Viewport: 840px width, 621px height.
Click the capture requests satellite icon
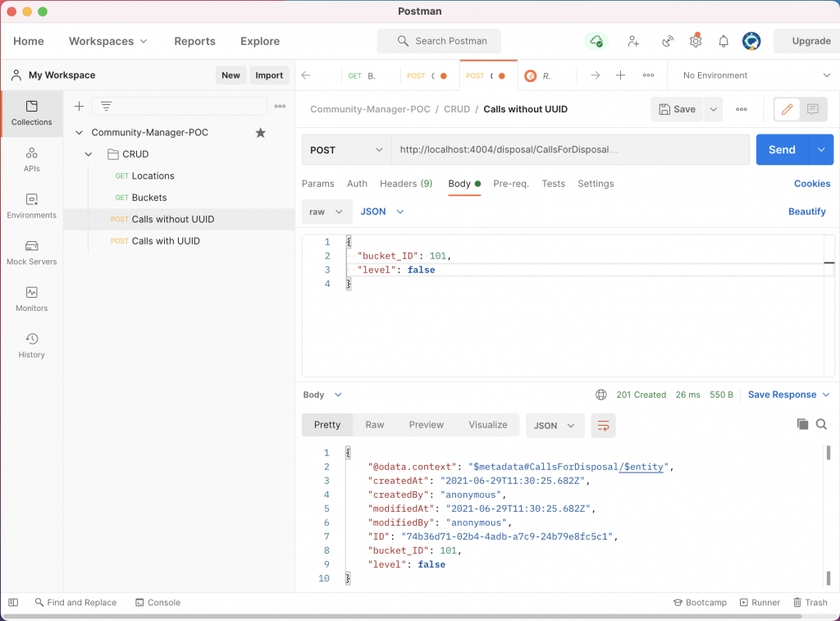tap(668, 41)
